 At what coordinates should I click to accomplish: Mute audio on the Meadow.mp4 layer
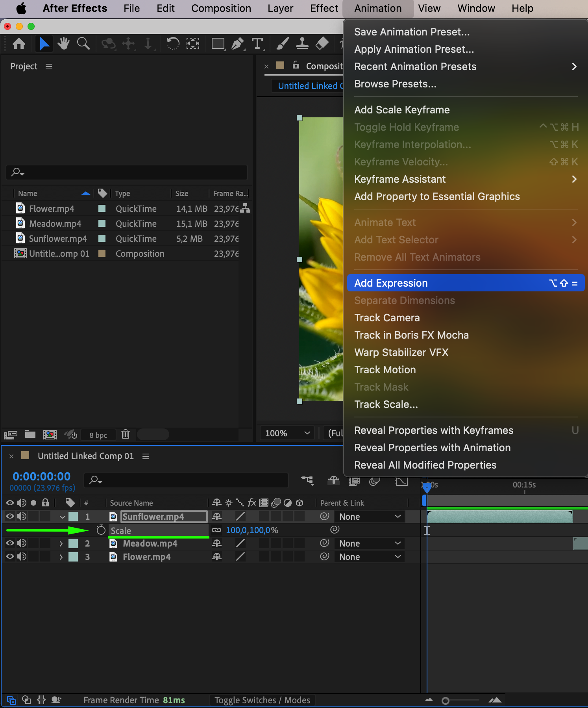pos(22,543)
